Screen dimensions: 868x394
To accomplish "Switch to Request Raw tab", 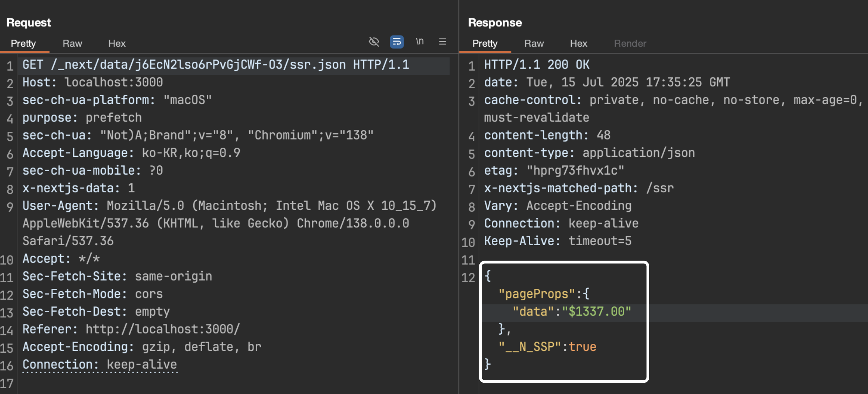I will [x=72, y=44].
